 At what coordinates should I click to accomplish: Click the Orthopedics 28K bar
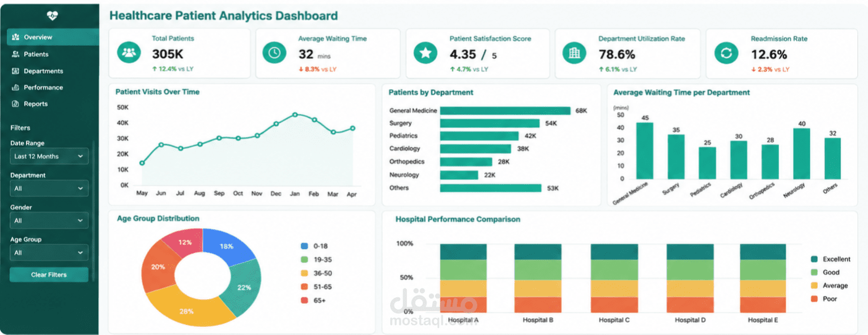pos(466,162)
